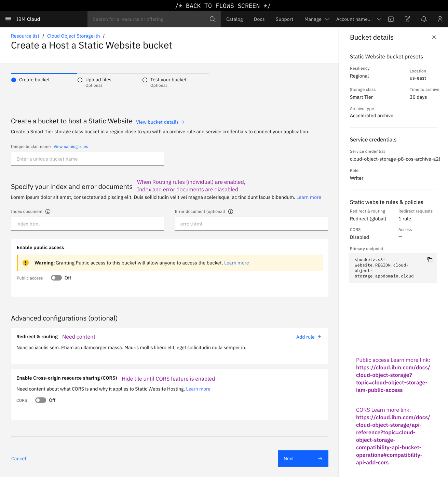
Task: Click the Add rule button
Action: [309, 337]
